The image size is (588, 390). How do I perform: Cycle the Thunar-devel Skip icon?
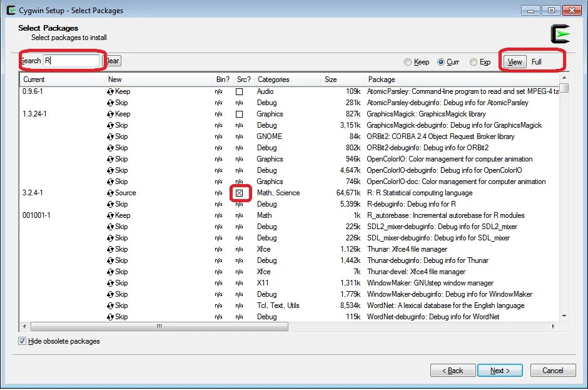tap(110, 272)
